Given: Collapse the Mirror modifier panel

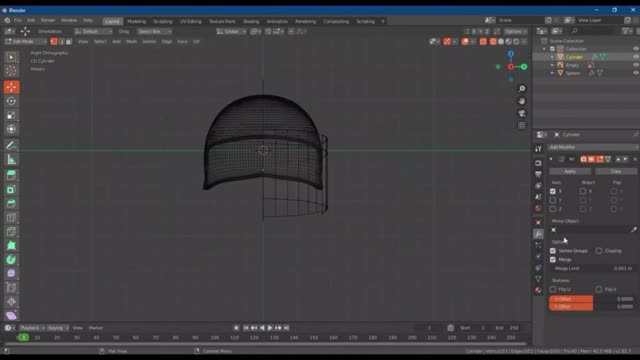Looking at the screenshot, I should [x=551, y=159].
